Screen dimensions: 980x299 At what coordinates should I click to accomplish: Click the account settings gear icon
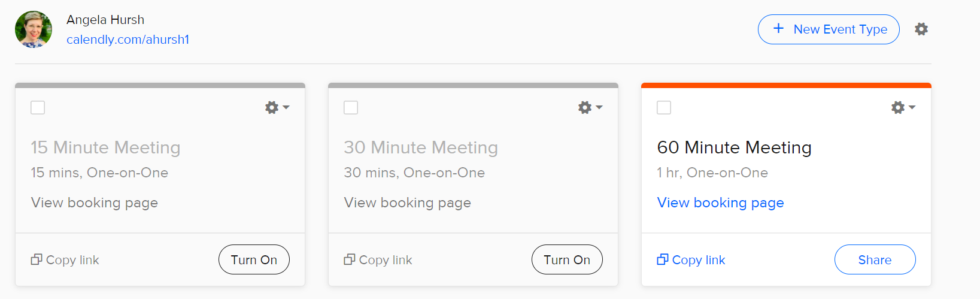pos(921,29)
